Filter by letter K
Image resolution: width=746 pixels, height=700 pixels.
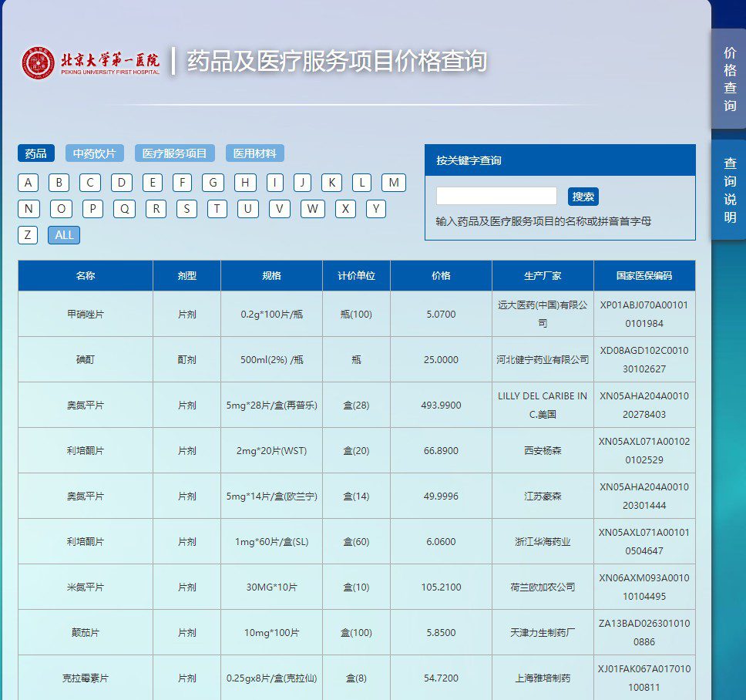332,183
